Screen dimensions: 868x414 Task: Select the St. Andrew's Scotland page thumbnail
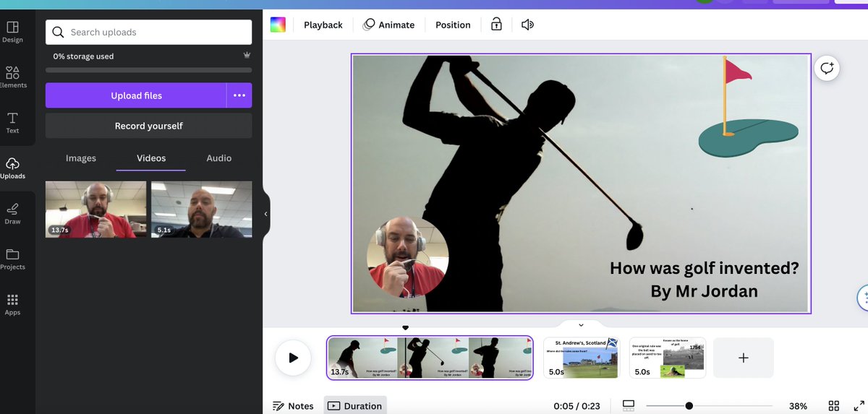point(581,358)
